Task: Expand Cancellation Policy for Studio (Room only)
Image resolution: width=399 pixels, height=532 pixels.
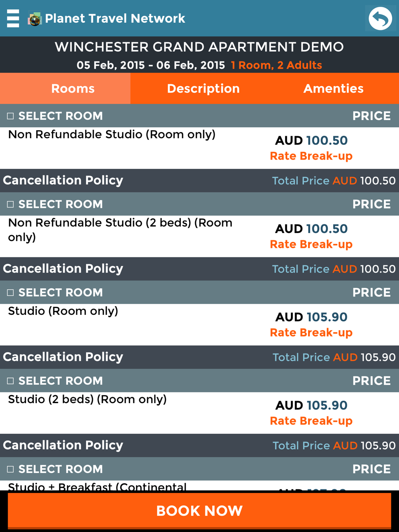Action: [x=63, y=357]
